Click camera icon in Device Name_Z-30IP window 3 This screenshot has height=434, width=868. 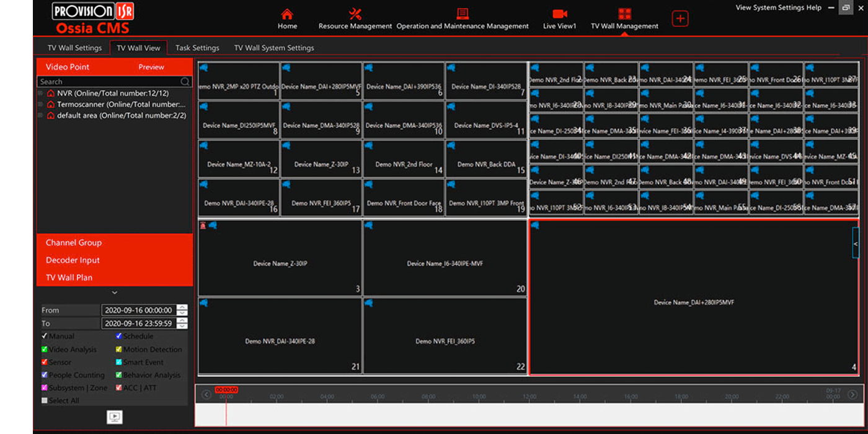point(213,225)
